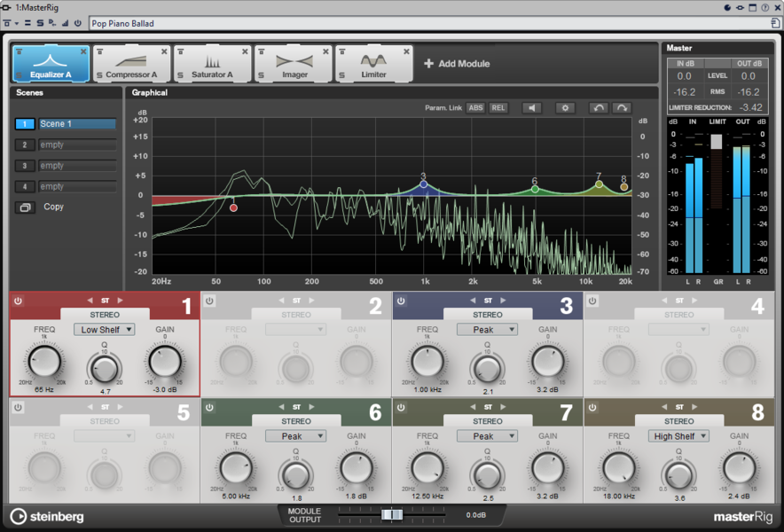Solo the Compressor A module
Screen dimensions: 784x532
99,75
